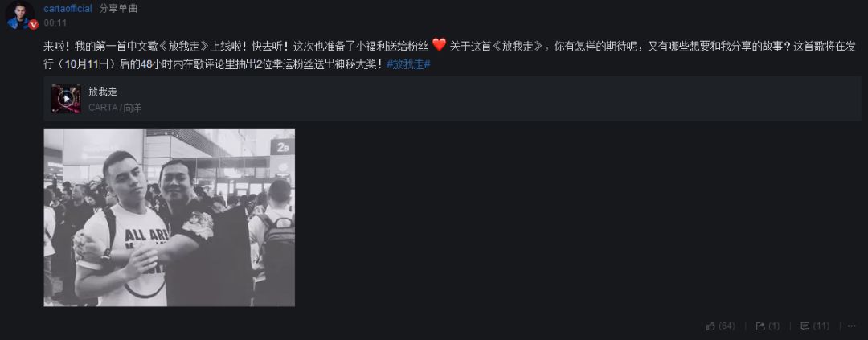Open cartaofficial's profile avatar
Screen dimensions: 868x340
[x=20, y=15]
